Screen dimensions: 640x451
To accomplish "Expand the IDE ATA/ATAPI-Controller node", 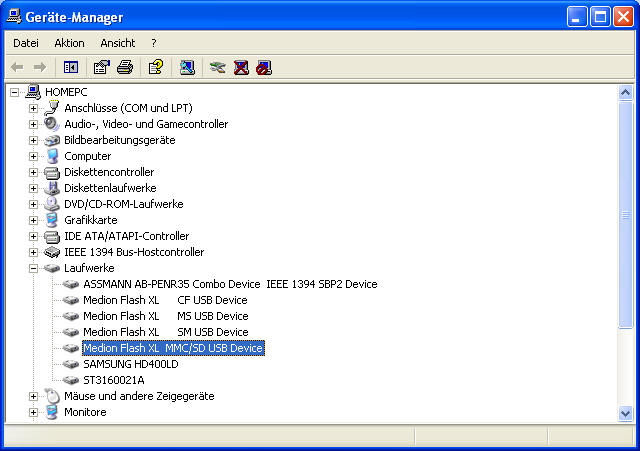I will 33,236.
